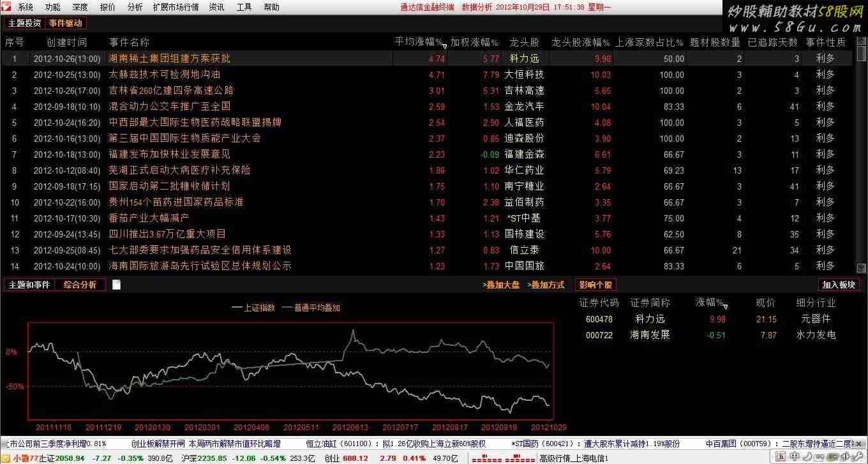Toggle the 中 Chinese-mode icon of the IME bar
The height and width of the screenshot is (464, 868).
tap(794, 458)
